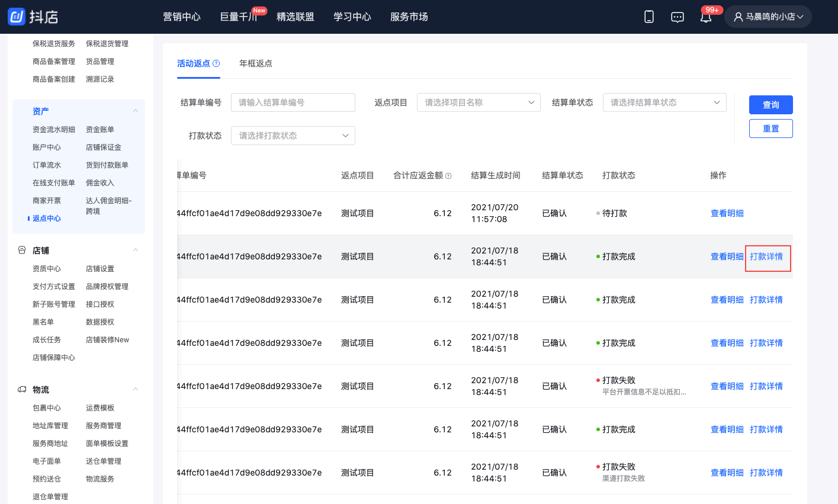Open 包裹中心 in sidebar

click(47, 408)
